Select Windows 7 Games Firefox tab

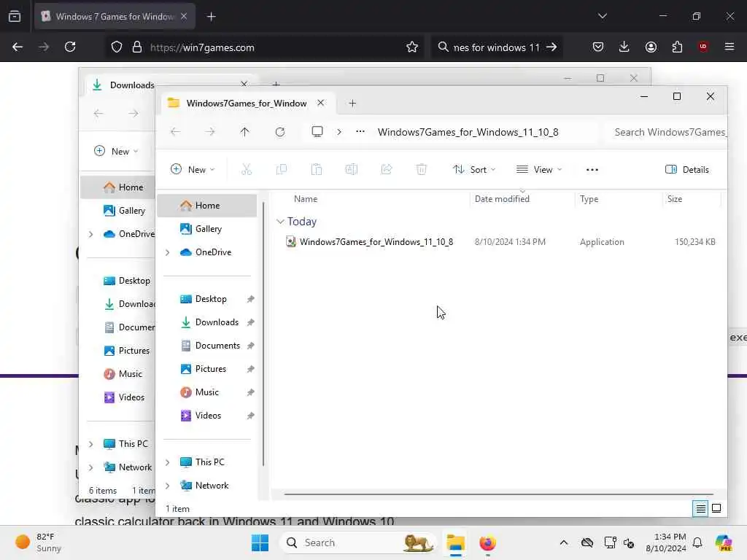115,17
